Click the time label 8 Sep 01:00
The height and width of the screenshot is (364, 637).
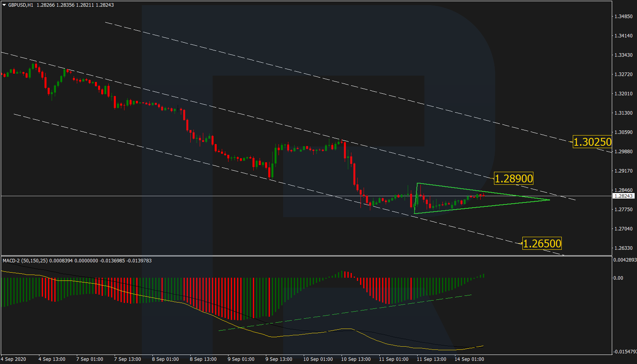(x=165, y=359)
